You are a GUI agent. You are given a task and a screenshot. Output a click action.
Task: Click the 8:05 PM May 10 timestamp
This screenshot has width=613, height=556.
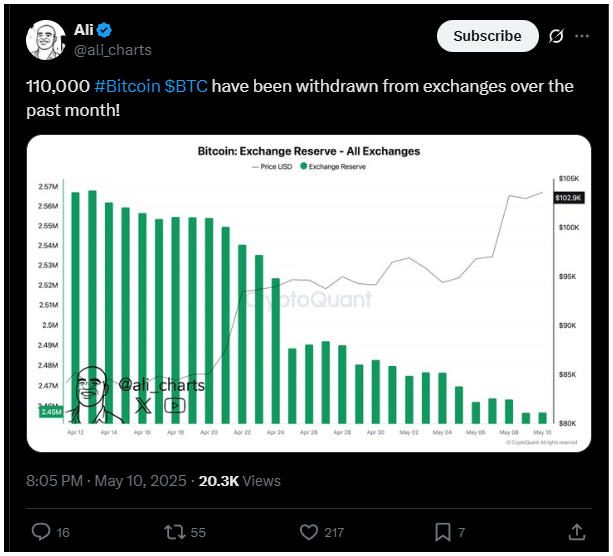pos(106,481)
